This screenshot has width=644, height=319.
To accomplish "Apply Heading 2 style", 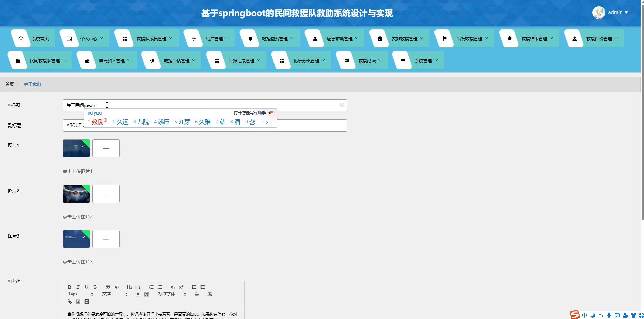I will pos(138,287).
